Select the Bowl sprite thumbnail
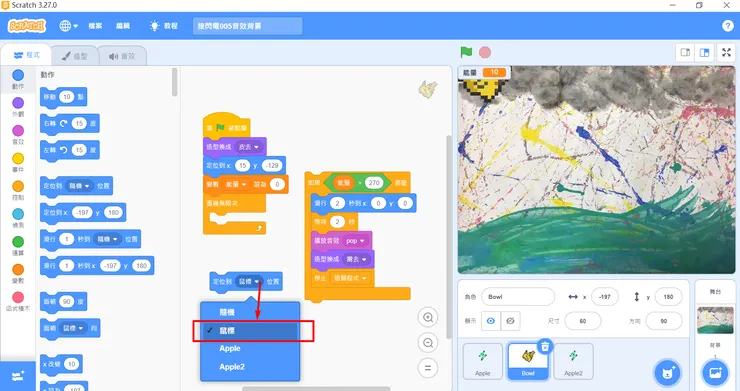The height and width of the screenshot is (391, 740). point(528,361)
